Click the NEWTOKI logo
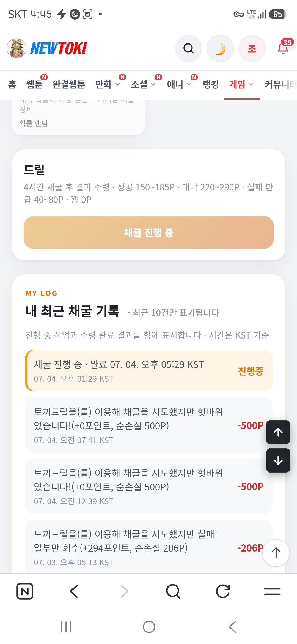297x644 pixels. (x=47, y=48)
